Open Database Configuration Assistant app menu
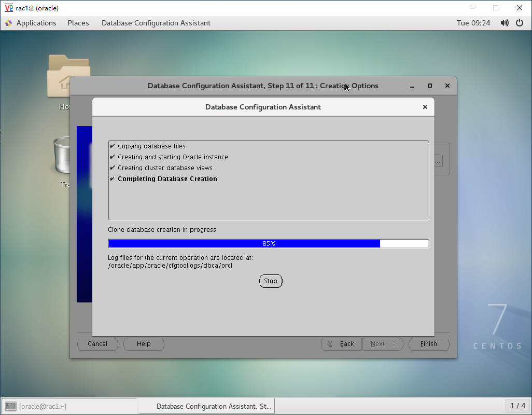The width and height of the screenshot is (532, 415). [x=156, y=23]
